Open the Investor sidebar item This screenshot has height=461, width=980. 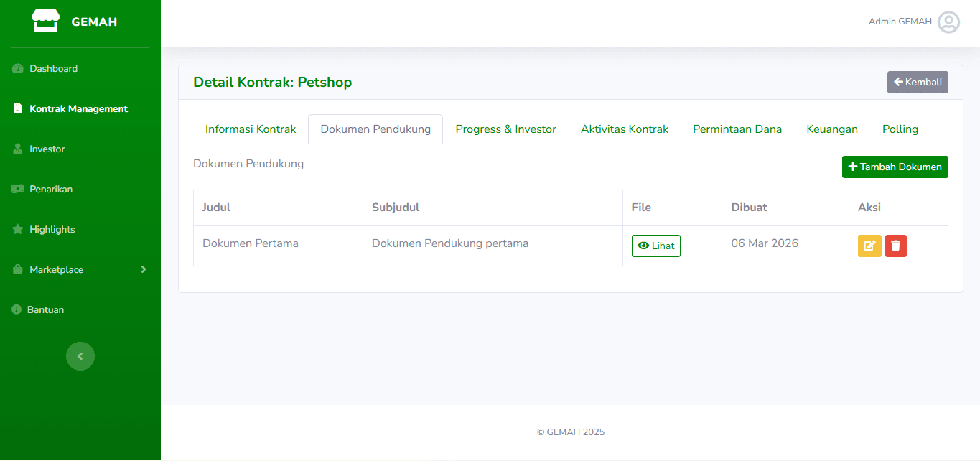[47, 149]
